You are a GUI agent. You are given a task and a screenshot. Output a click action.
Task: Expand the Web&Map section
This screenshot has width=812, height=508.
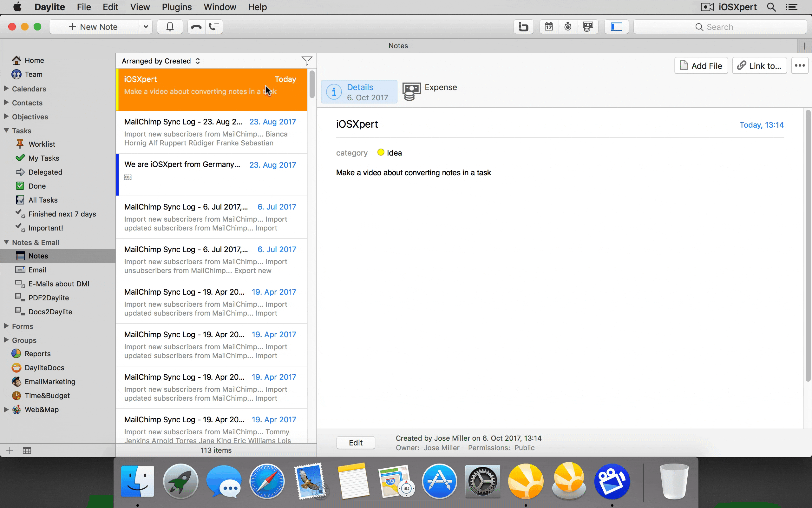click(x=6, y=409)
